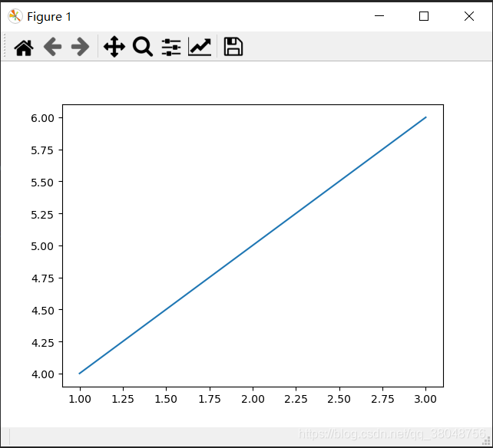Click the x-axis label 2.75

382,399
